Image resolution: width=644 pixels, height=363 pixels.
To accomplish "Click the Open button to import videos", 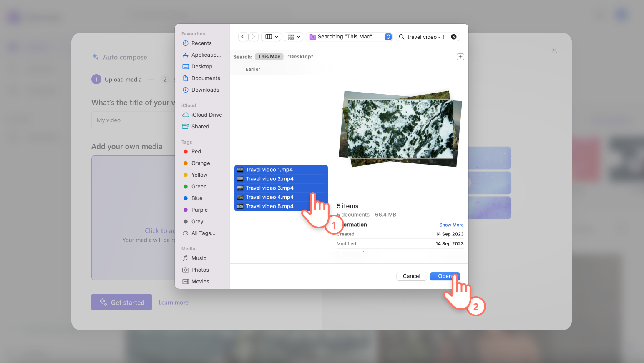I will pos(445,276).
